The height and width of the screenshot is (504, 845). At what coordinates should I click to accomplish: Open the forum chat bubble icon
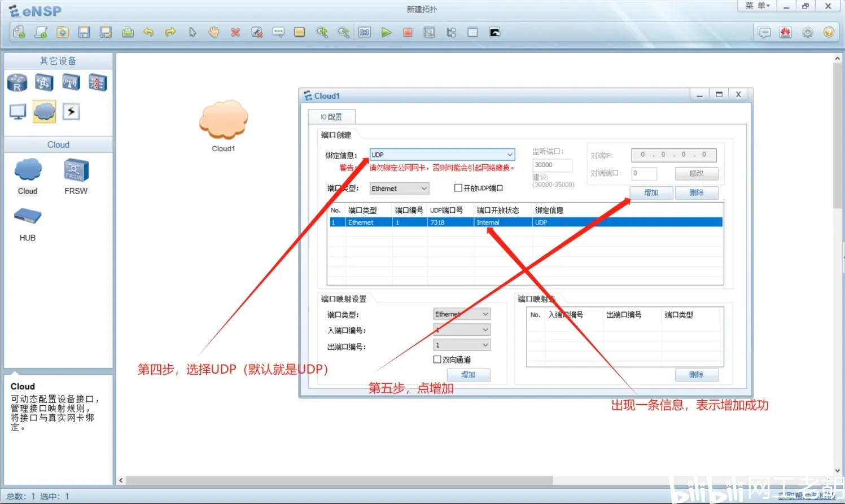coord(764,32)
